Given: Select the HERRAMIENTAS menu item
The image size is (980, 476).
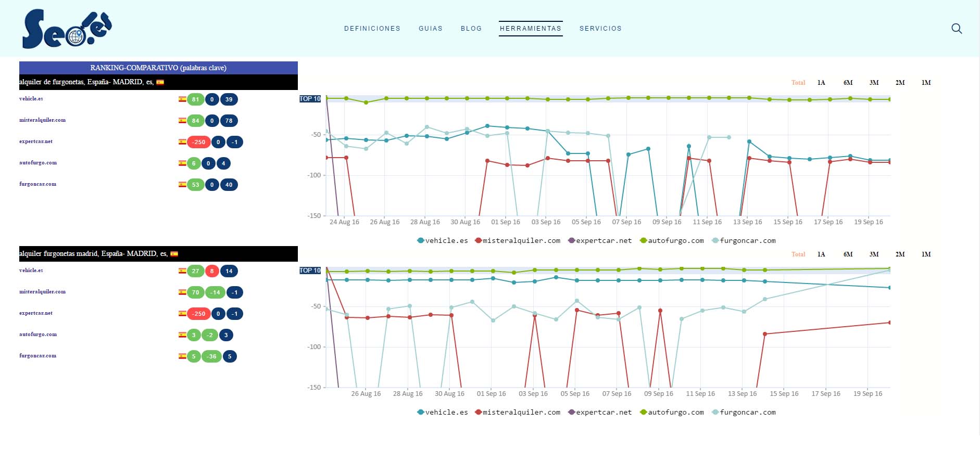Looking at the screenshot, I should tap(531, 29).
